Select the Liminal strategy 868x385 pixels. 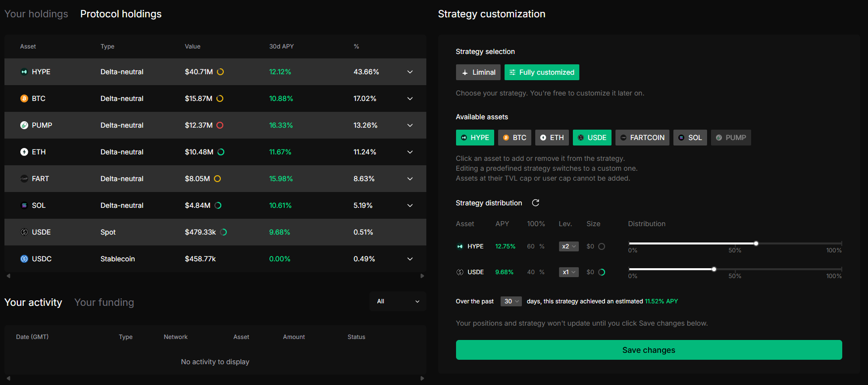click(x=478, y=72)
